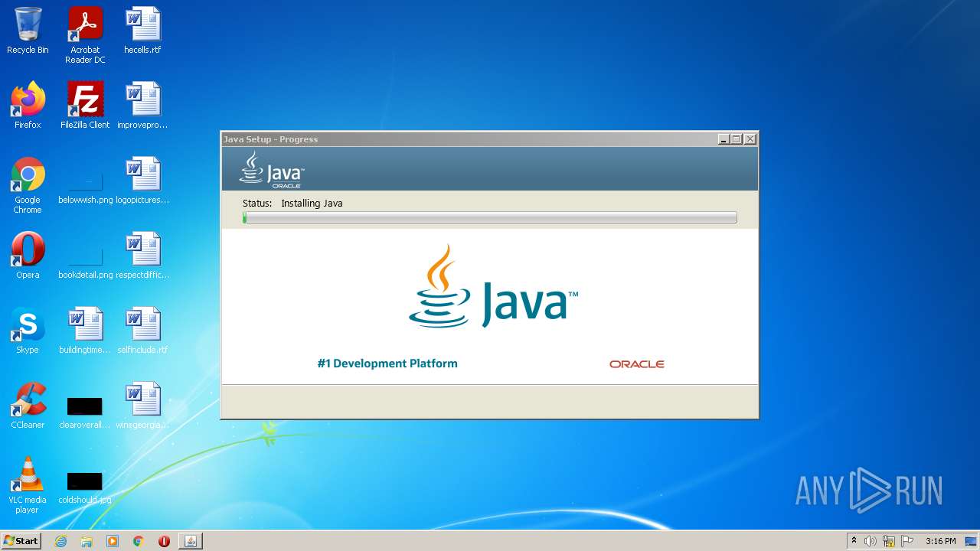Viewport: 980px width, 551px height.
Task: Show hidden tray icons arrow
Action: (x=854, y=541)
